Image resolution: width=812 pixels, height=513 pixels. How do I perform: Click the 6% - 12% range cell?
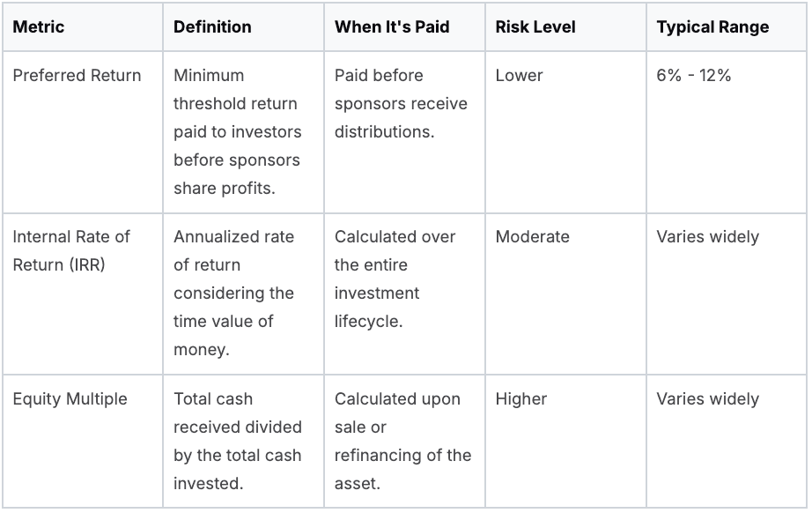click(x=694, y=75)
